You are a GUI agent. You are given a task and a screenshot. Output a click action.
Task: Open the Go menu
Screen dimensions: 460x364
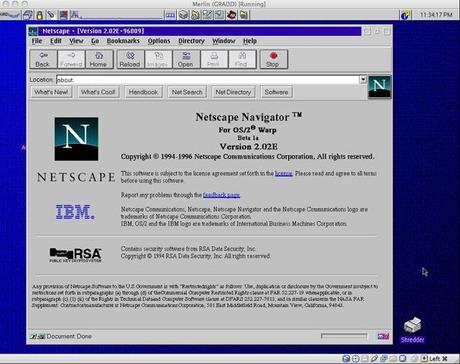(x=95, y=41)
